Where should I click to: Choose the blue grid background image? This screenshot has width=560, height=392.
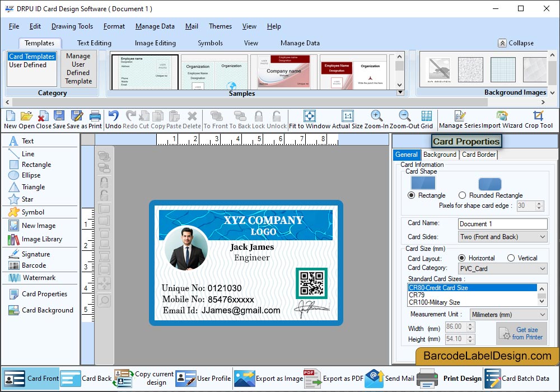(502, 69)
